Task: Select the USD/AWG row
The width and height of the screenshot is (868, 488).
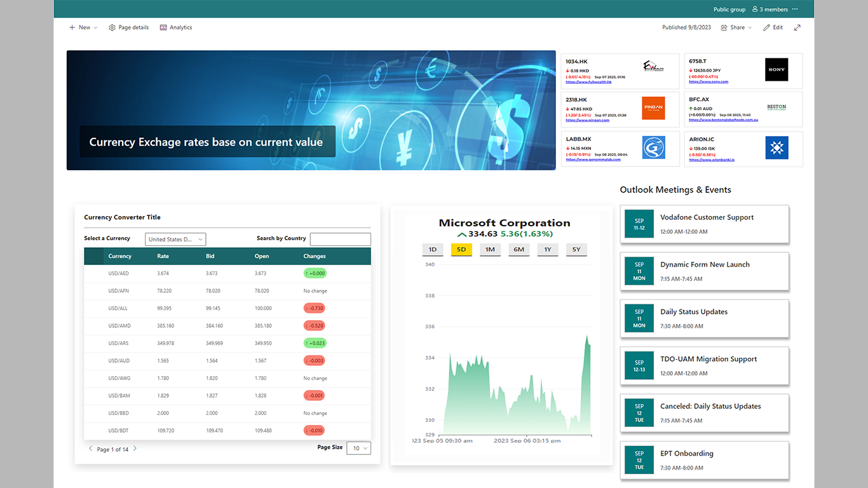Action: [x=227, y=378]
